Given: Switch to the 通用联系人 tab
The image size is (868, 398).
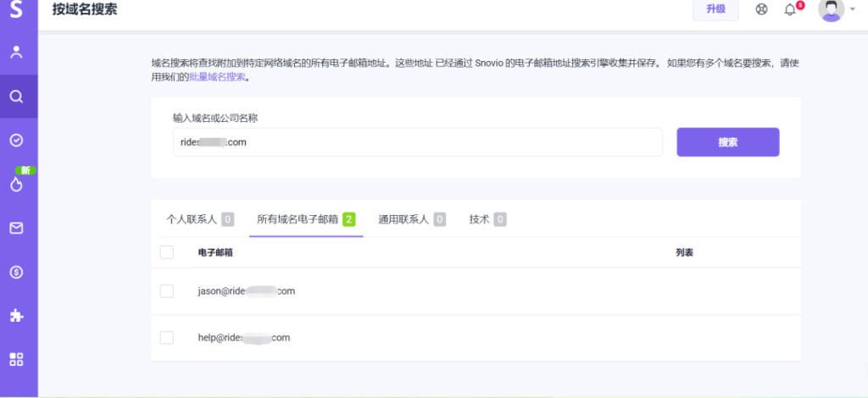Looking at the screenshot, I should point(403,219).
